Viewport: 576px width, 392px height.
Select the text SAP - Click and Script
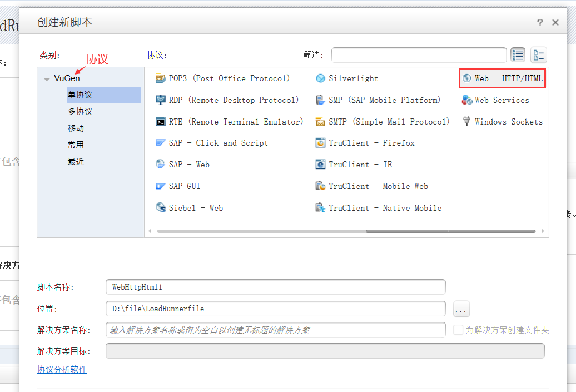(x=218, y=143)
